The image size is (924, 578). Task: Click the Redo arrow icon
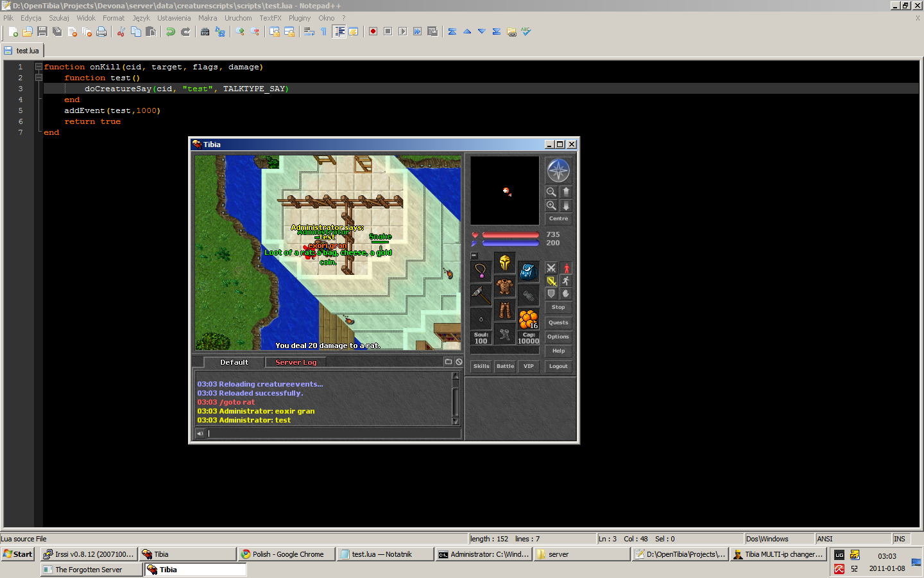(185, 31)
